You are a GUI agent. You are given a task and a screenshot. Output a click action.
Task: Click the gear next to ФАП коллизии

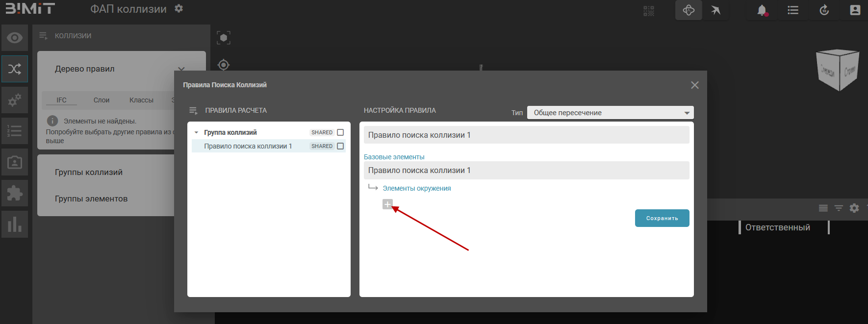coord(179,9)
